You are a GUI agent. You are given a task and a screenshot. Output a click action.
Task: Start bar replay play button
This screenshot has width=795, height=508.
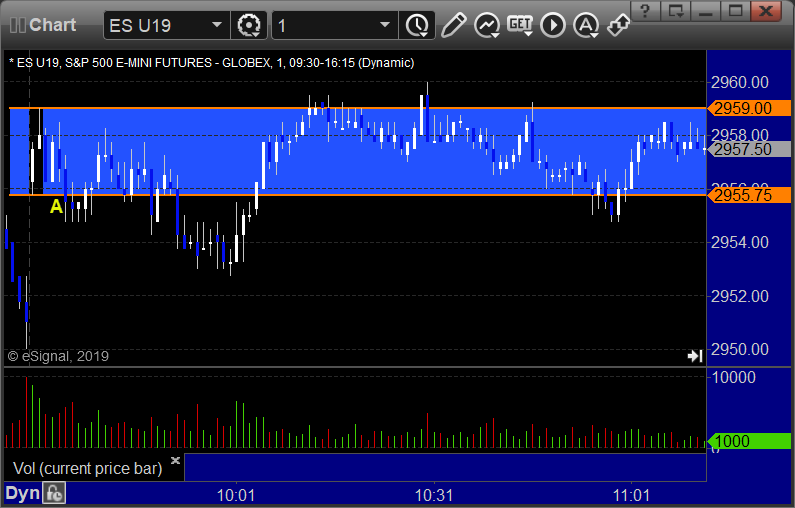tap(553, 25)
